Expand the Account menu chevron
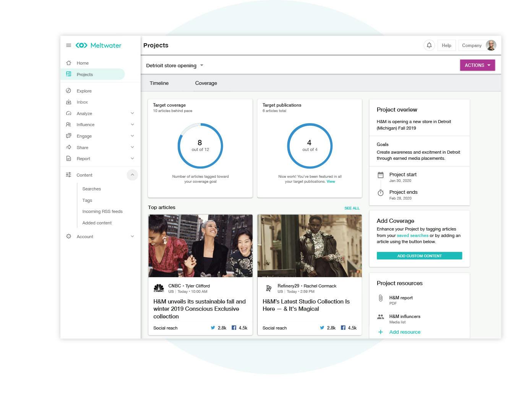Viewport: 532px width, 396px height. [132, 236]
